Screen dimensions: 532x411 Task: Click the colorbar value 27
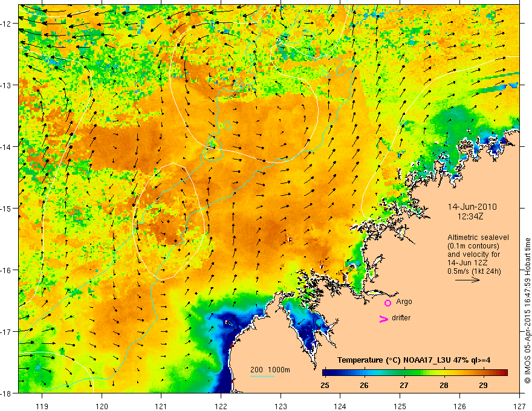coord(404,385)
